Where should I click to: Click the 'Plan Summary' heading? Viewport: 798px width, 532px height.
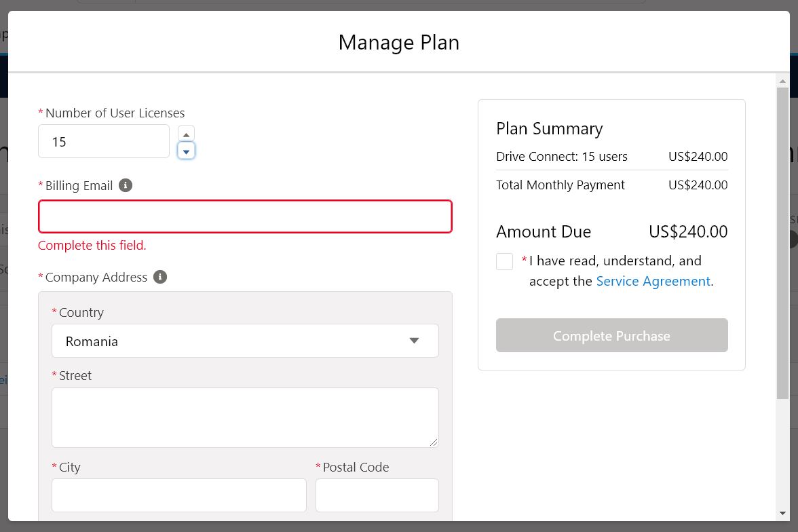pos(549,129)
